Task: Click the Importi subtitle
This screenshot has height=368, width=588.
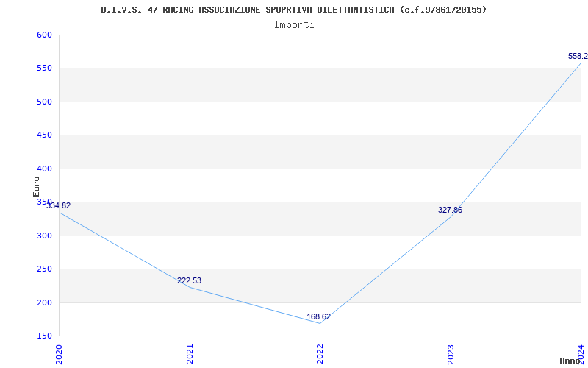Action: [x=293, y=25]
